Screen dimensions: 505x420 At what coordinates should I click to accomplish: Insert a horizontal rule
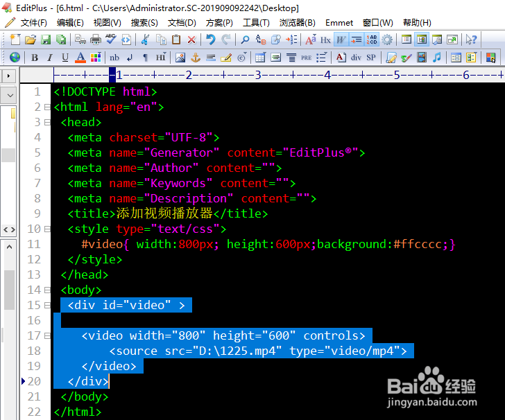pos(211,58)
